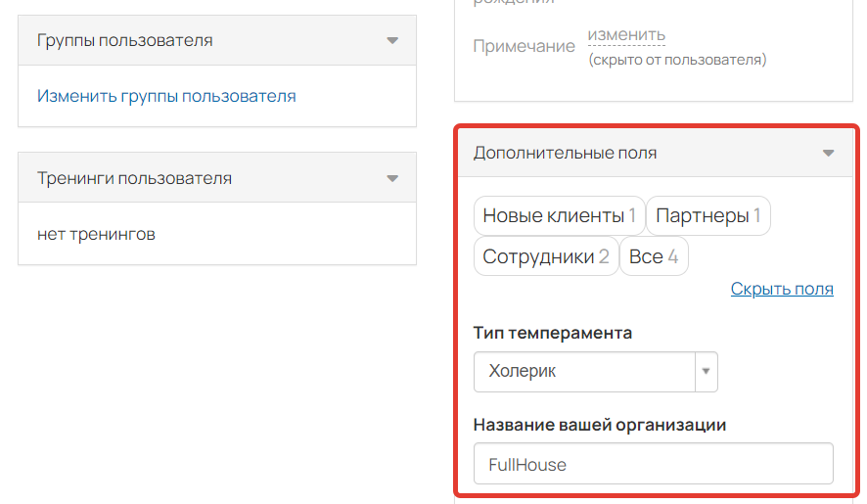
Task: Click the Название вашей организации label
Action: coord(600,425)
